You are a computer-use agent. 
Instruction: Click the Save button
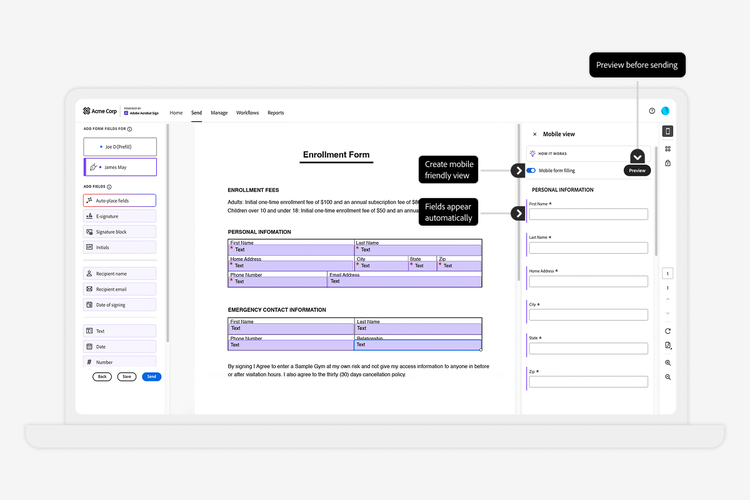click(127, 377)
